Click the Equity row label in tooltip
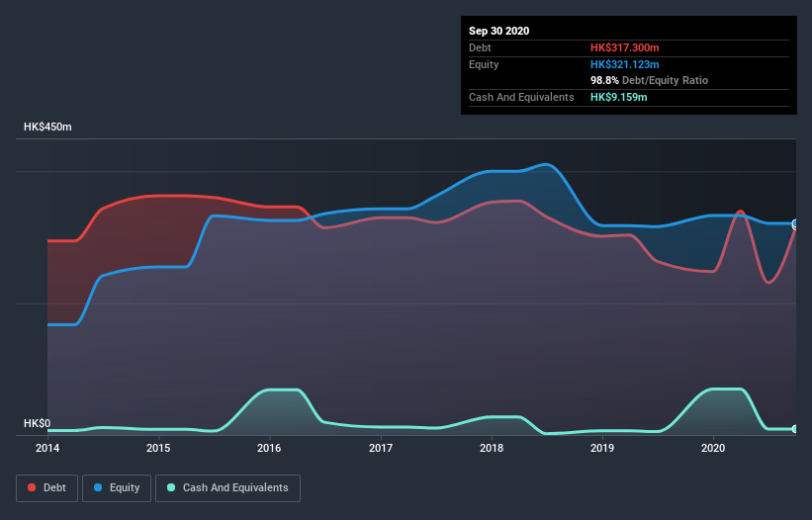This screenshot has height=520, width=812. [x=484, y=64]
